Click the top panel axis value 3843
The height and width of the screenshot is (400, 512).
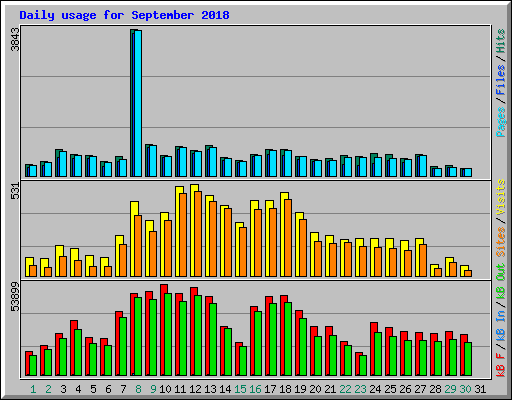(x=15, y=40)
